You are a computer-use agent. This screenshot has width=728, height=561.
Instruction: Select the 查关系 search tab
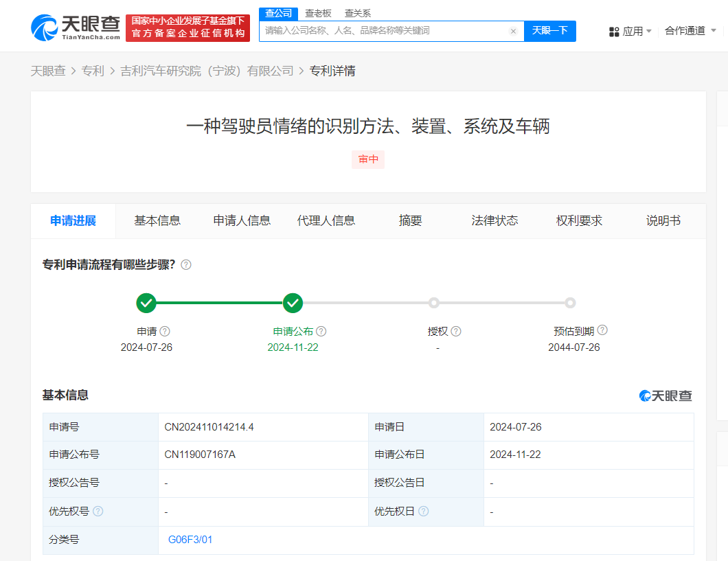point(358,13)
